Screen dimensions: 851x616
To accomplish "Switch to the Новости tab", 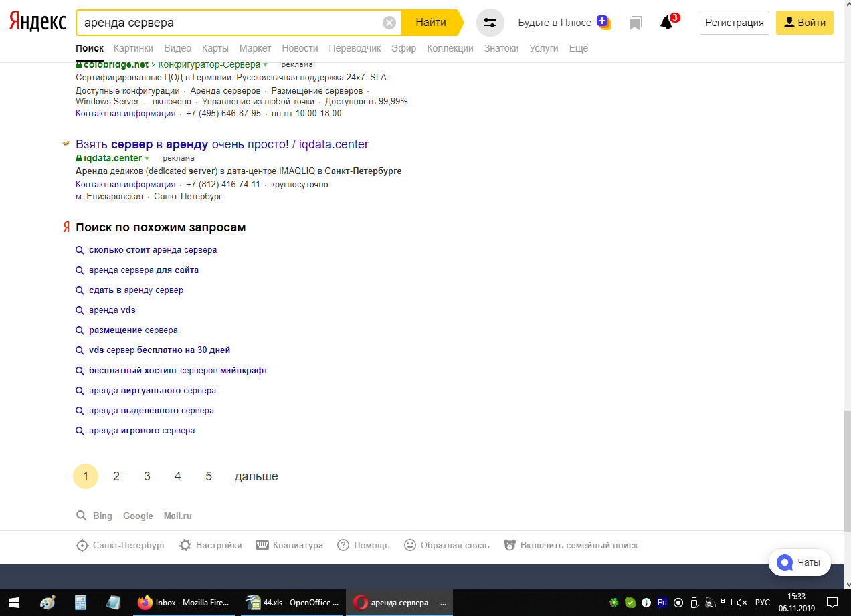I will pos(300,48).
